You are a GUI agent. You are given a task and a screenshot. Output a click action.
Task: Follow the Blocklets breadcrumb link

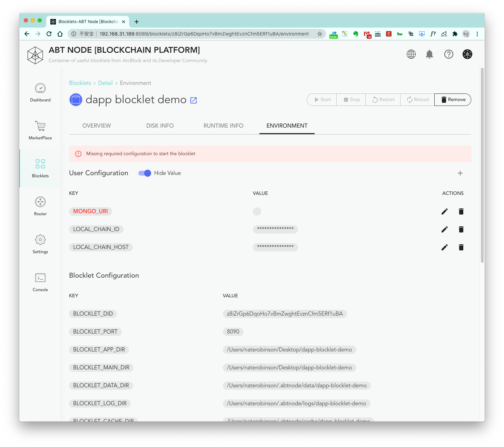point(80,83)
